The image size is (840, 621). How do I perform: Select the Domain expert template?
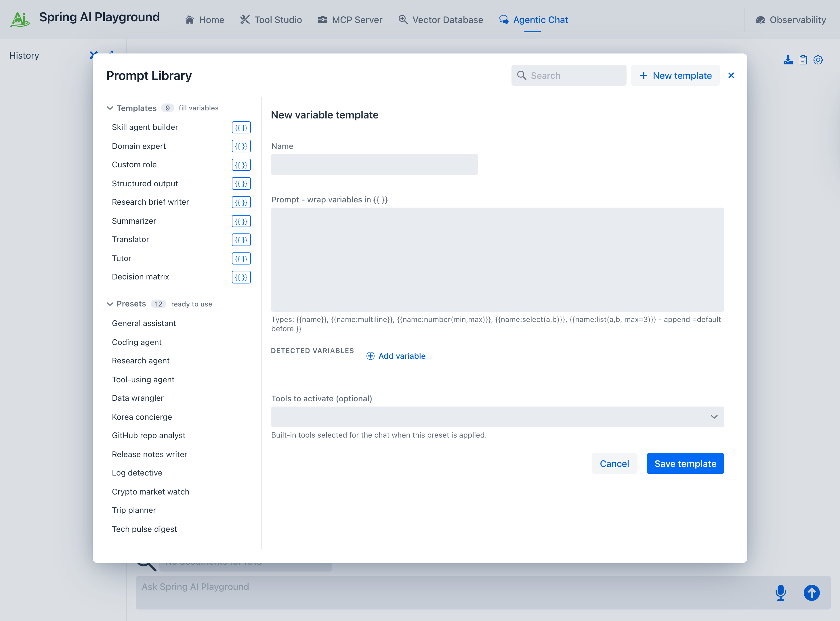click(139, 146)
